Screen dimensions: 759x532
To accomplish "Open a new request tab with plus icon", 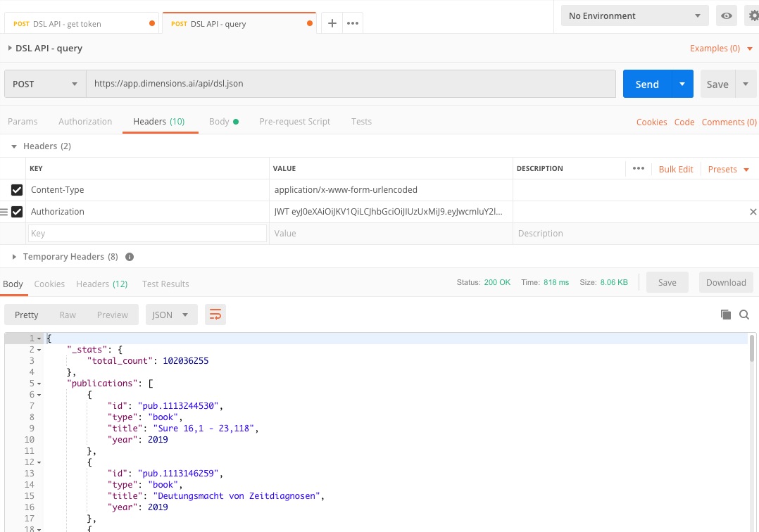I will [332, 23].
